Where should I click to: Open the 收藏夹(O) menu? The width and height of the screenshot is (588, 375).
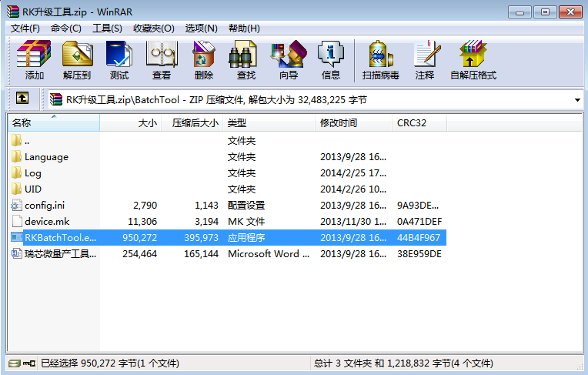(154, 28)
